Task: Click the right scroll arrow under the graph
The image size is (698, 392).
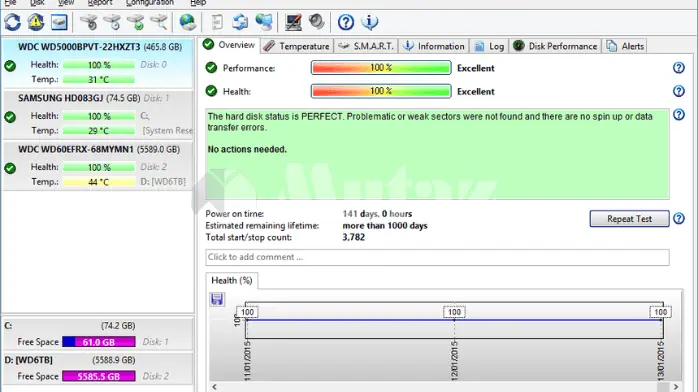Action: coord(676,387)
